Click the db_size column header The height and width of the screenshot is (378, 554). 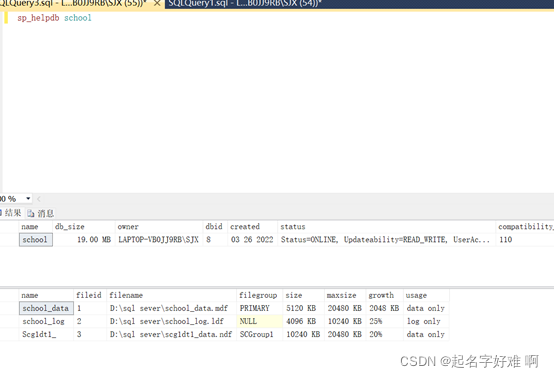(x=84, y=226)
